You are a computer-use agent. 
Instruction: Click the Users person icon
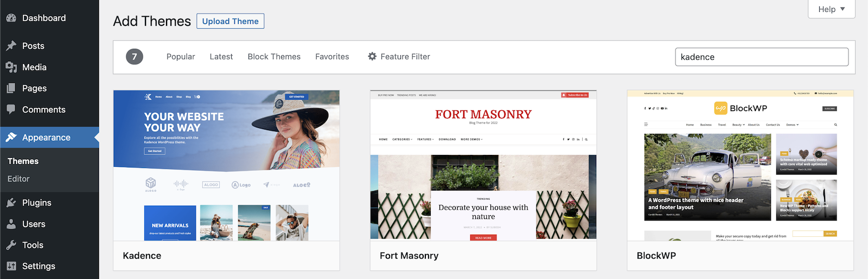point(11,224)
